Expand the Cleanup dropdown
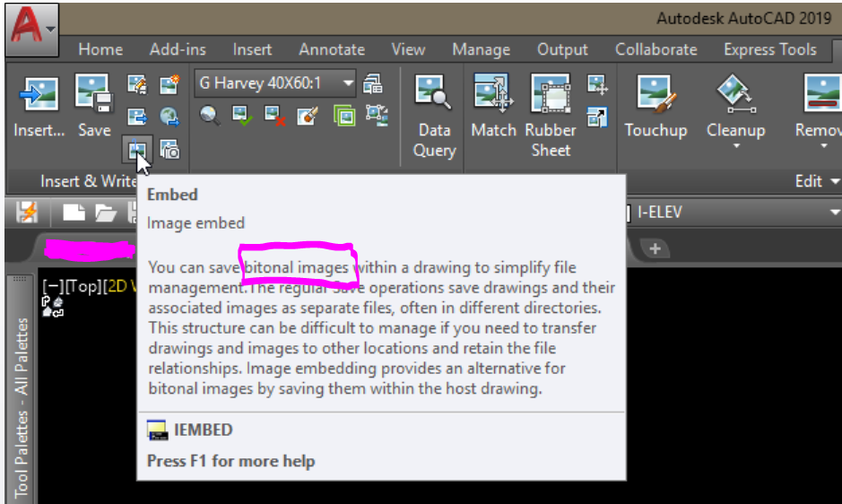This screenshot has height=504, width=842. click(736, 146)
